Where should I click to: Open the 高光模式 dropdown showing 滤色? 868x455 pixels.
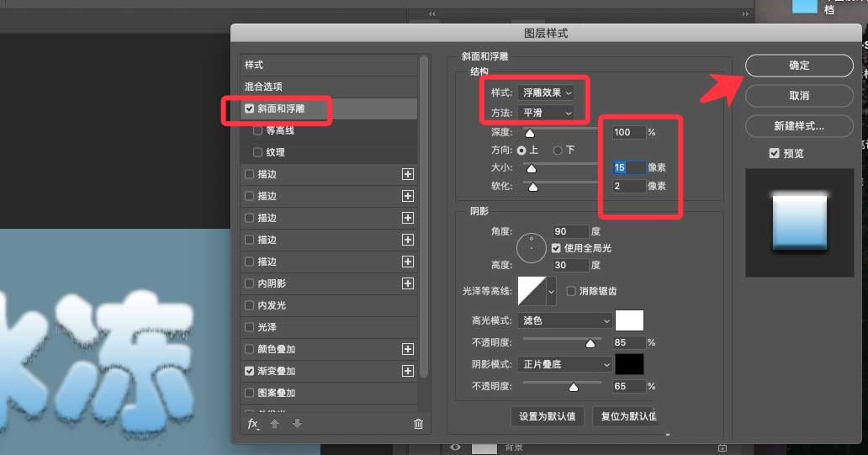pyautogui.click(x=565, y=320)
